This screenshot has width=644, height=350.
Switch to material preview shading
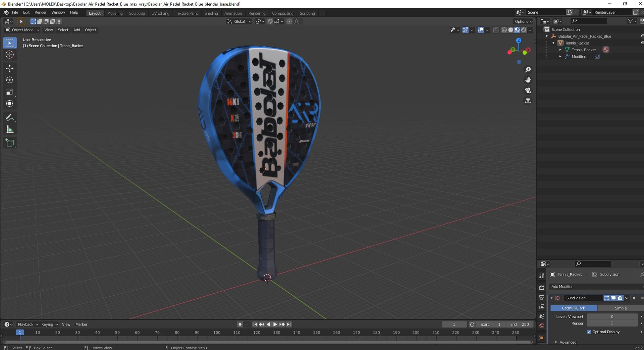517,30
